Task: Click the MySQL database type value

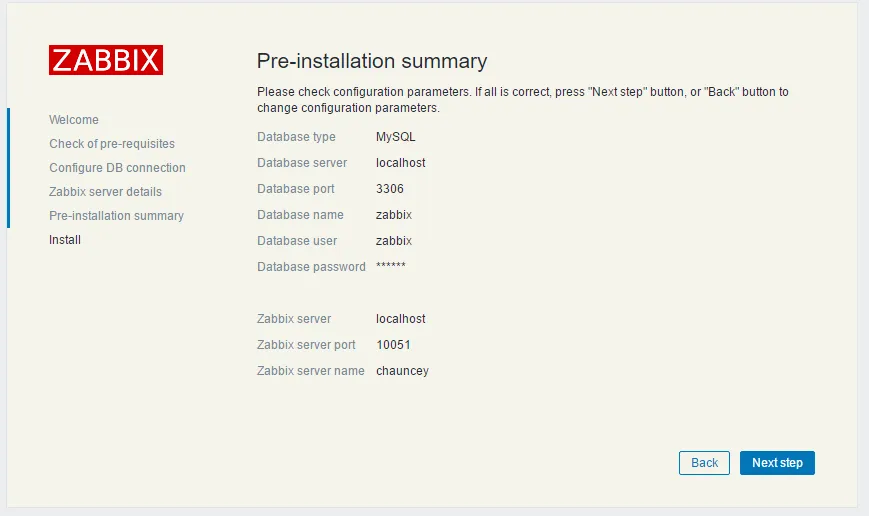Action: [x=395, y=137]
